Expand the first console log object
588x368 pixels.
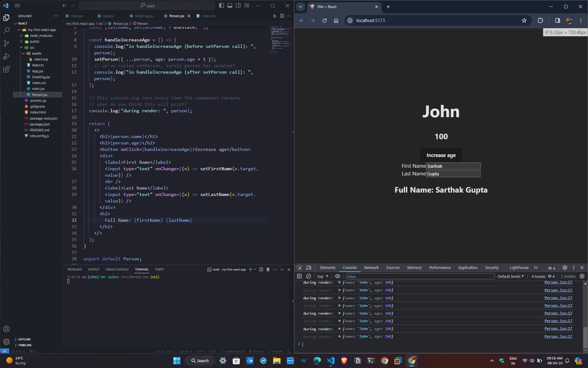pyautogui.click(x=340, y=283)
